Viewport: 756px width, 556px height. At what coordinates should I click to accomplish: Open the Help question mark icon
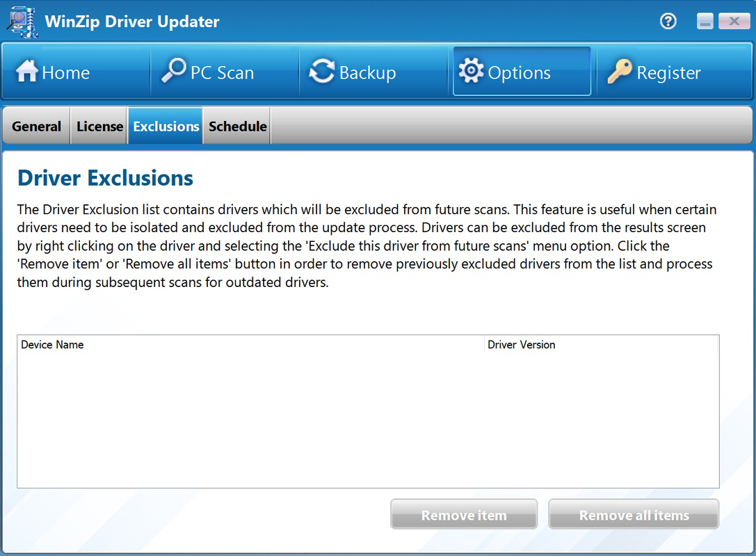point(668,22)
